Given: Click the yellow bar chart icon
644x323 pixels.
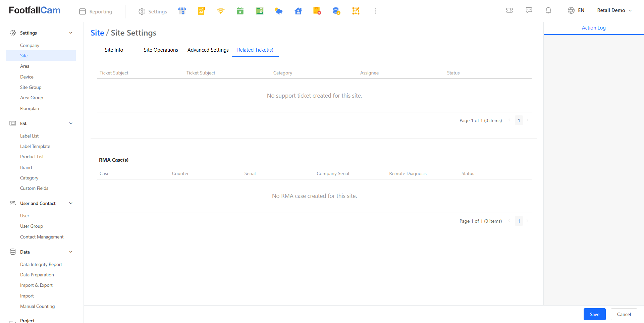Looking at the screenshot, I should pos(201,11).
